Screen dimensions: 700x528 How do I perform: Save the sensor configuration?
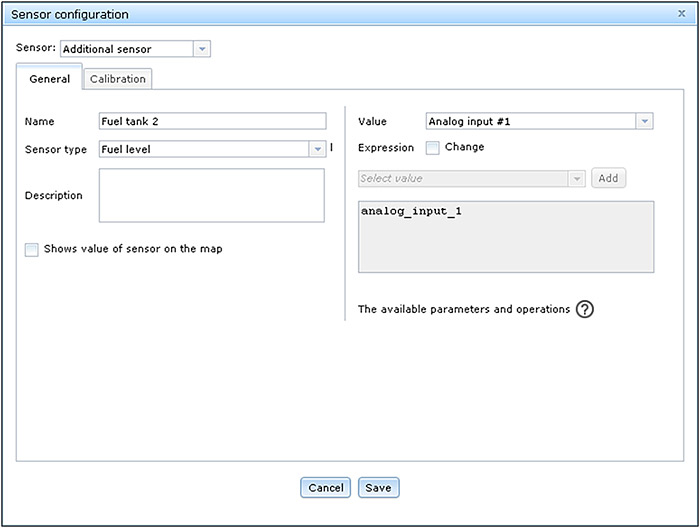(379, 487)
